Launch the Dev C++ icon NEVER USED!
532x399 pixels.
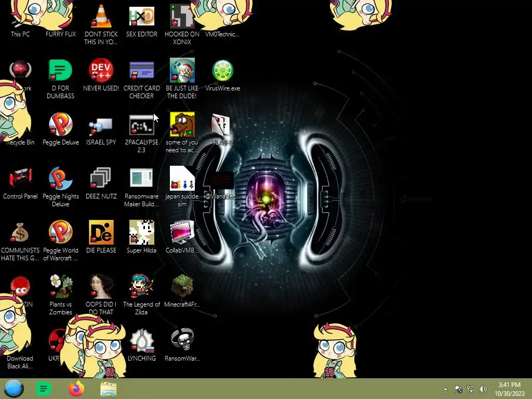pos(101,70)
